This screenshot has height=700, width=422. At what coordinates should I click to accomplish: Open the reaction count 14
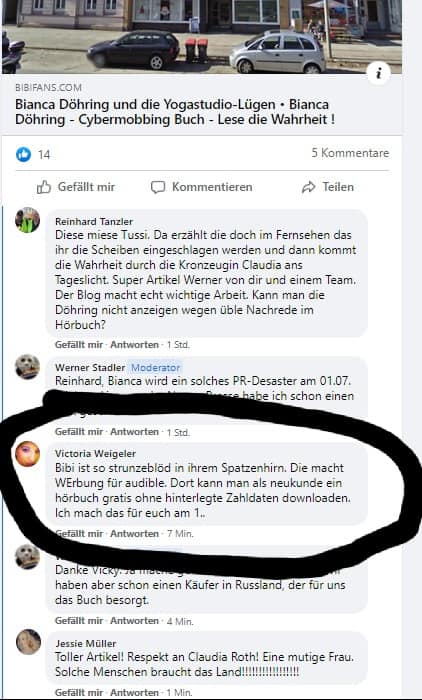click(x=44, y=155)
